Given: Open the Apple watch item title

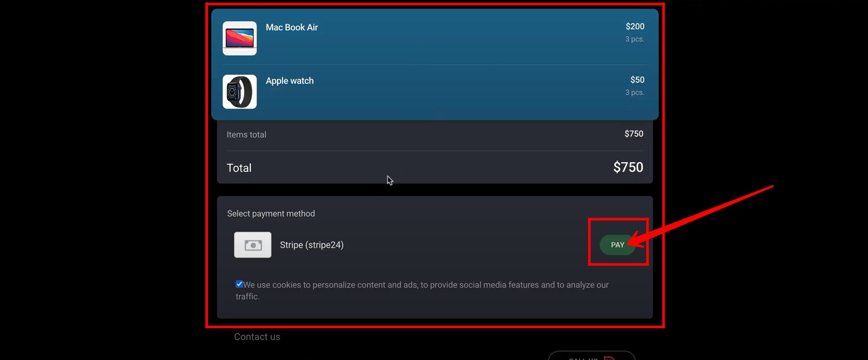Looking at the screenshot, I should pyautogui.click(x=290, y=81).
